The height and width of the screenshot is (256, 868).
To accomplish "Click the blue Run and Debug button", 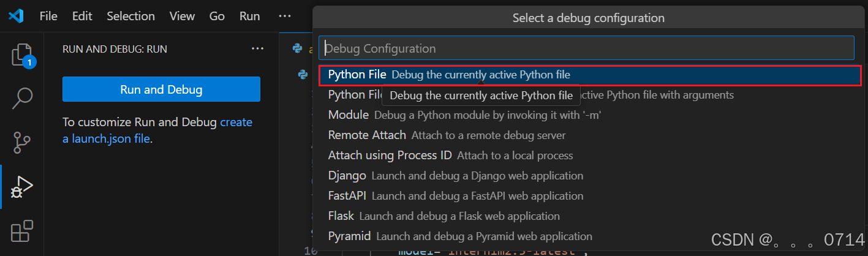I will (161, 89).
